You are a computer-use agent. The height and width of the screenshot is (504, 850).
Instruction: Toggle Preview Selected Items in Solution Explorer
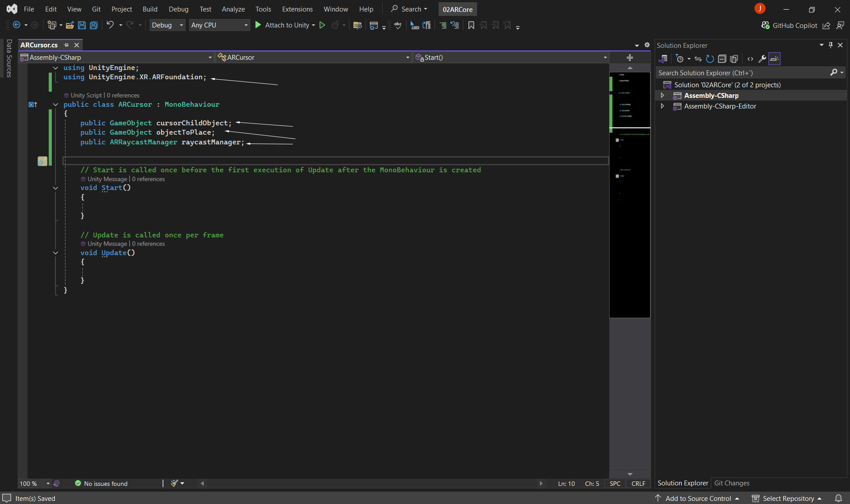[x=774, y=59]
